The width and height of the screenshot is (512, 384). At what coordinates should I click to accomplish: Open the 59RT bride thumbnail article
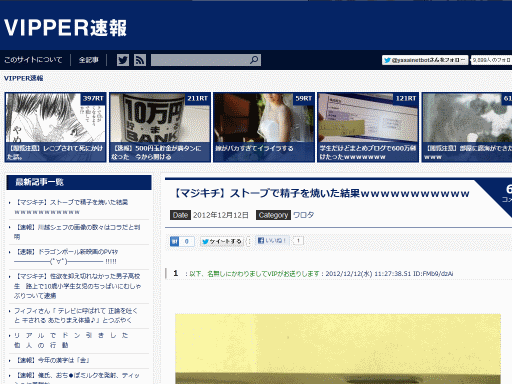click(x=264, y=127)
